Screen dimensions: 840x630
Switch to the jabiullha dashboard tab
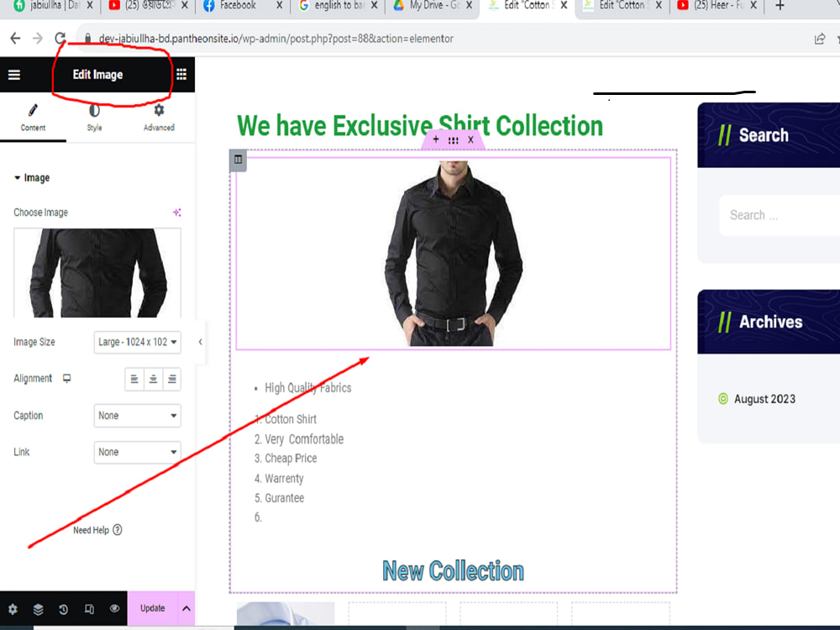[54, 6]
